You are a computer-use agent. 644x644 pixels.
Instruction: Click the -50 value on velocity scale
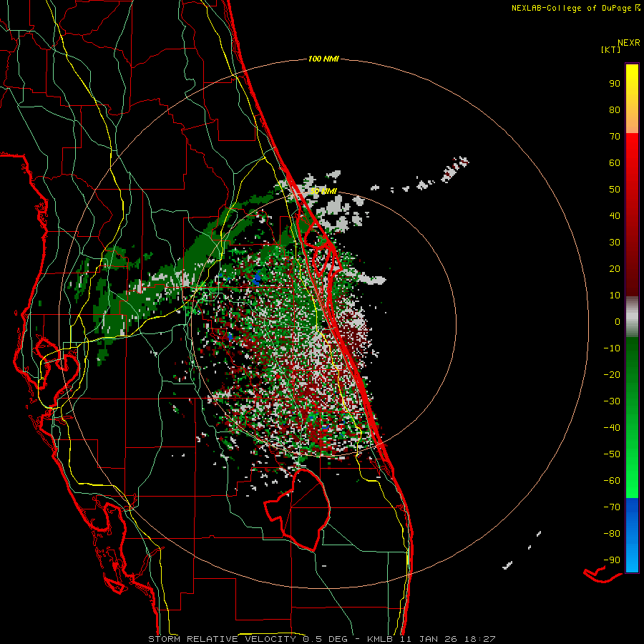(x=612, y=454)
